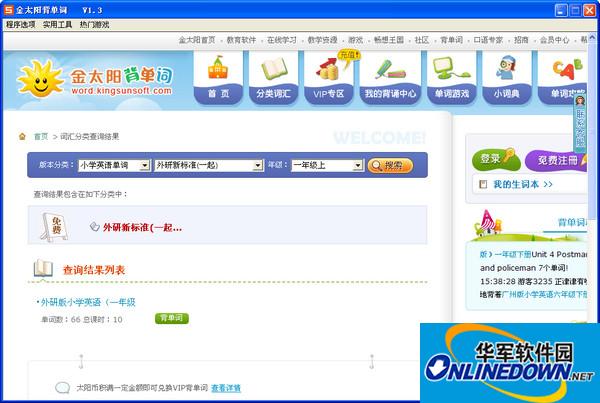The image size is (600, 403).
Task: Click the green 登录 login button
Action: pyautogui.click(x=496, y=159)
